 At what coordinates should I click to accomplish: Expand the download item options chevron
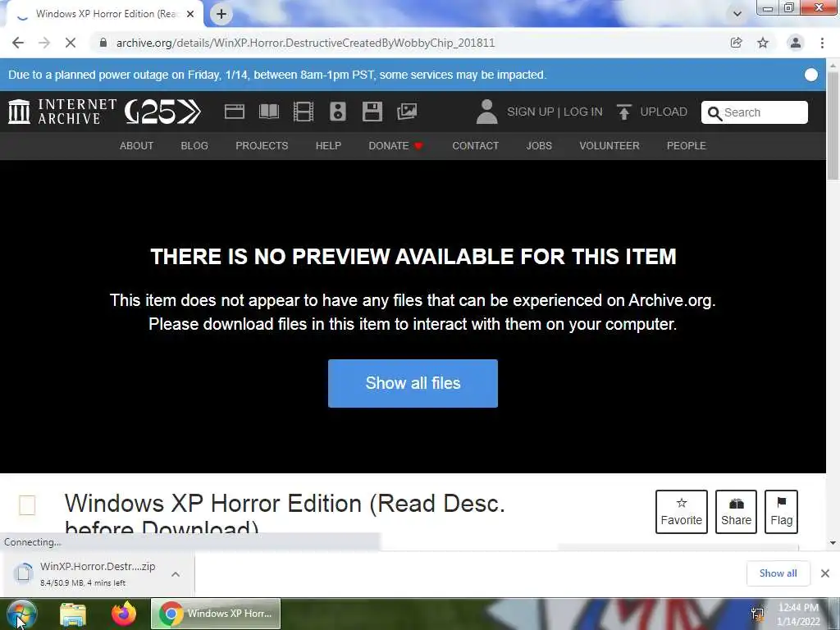click(176, 573)
